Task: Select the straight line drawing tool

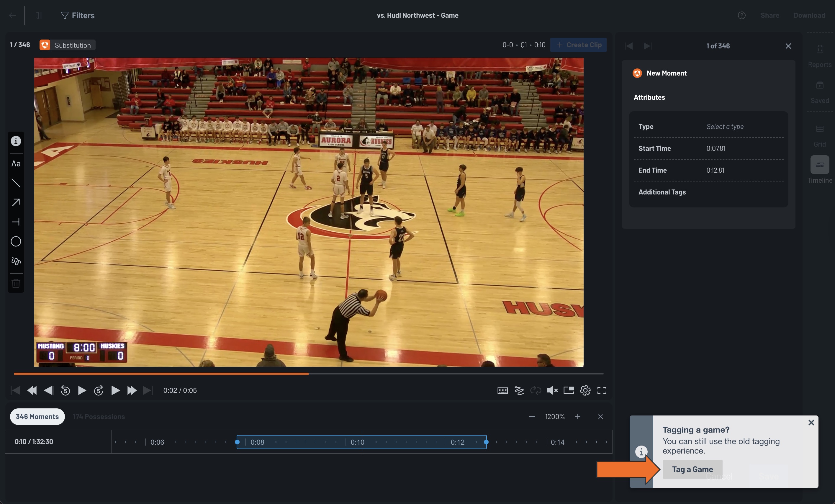Action: (16, 183)
